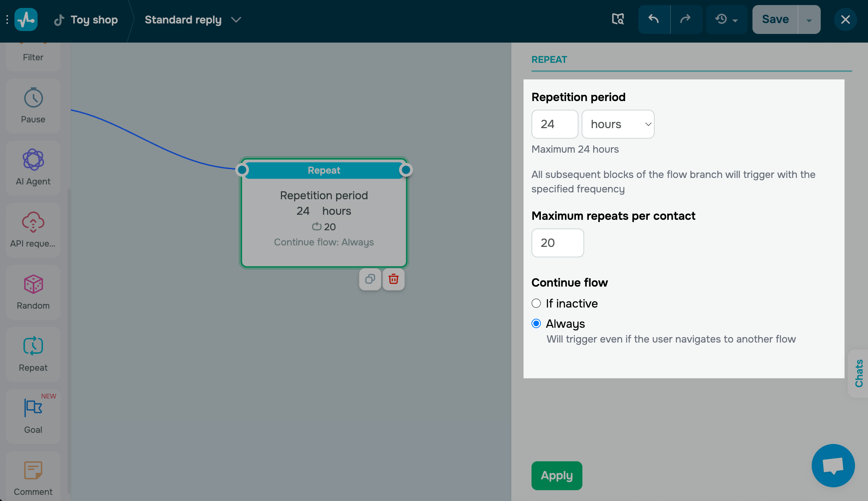
Task: Open the hours unit dropdown
Action: (618, 124)
